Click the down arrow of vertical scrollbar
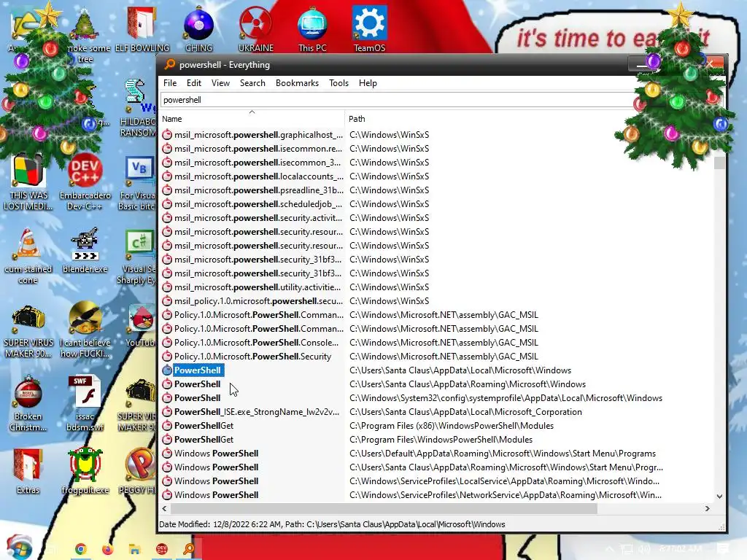The height and width of the screenshot is (560, 747). [719, 496]
